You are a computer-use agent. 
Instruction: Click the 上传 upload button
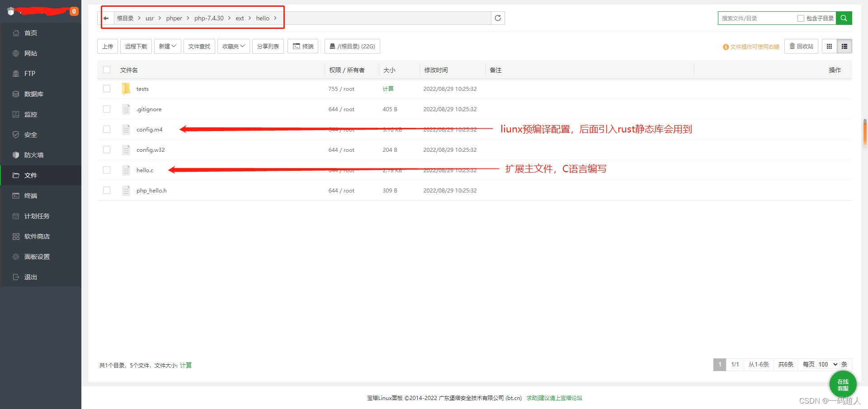[108, 46]
